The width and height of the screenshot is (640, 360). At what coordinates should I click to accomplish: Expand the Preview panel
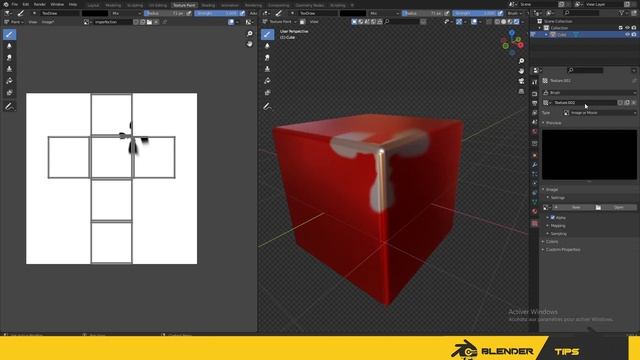552,123
